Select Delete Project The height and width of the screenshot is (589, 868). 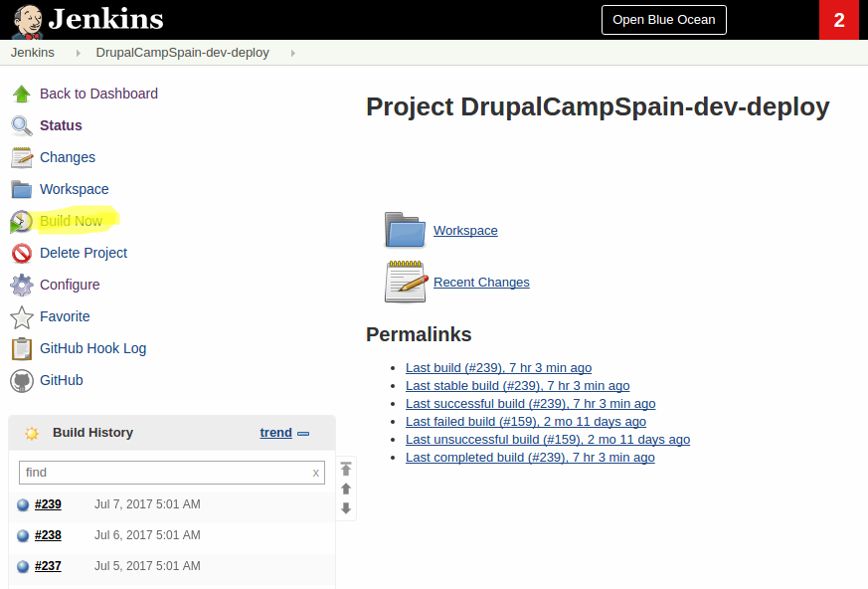tap(84, 254)
